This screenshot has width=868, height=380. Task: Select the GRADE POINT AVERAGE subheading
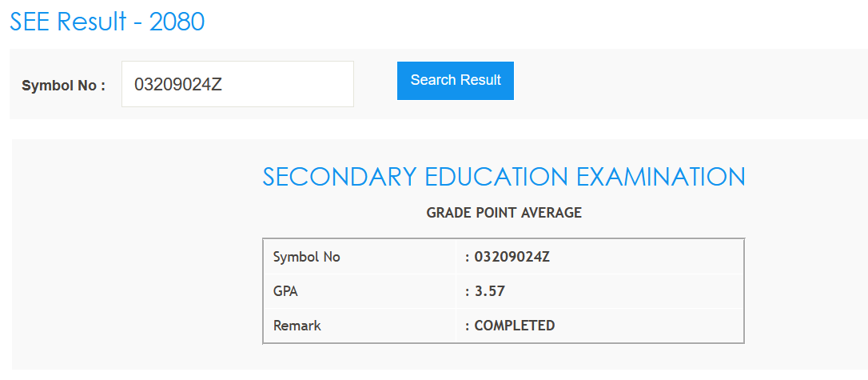pyautogui.click(x=504, y=213)
